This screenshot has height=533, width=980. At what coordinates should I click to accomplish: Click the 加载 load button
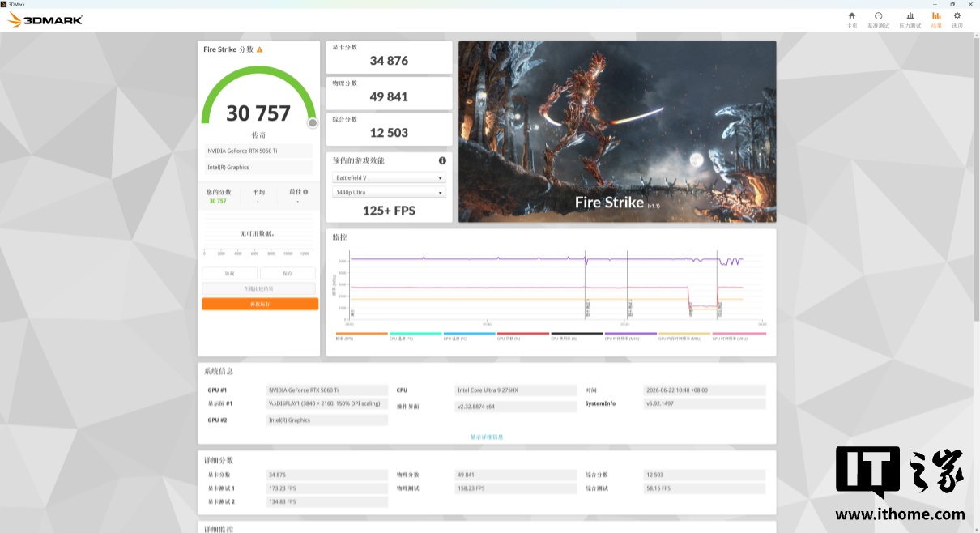229,274
